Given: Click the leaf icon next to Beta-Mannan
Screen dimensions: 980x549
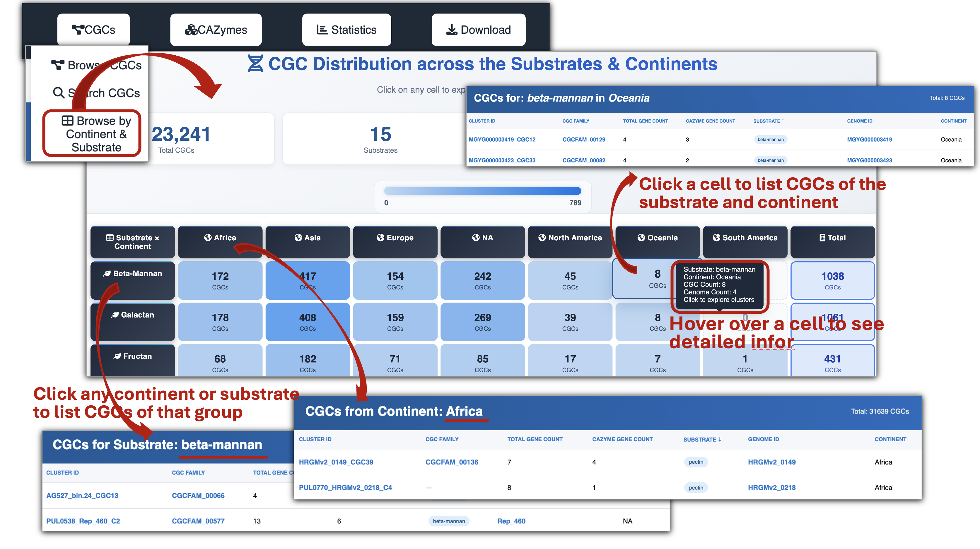Looking at the screenshot, I should [x=107, y=273].
